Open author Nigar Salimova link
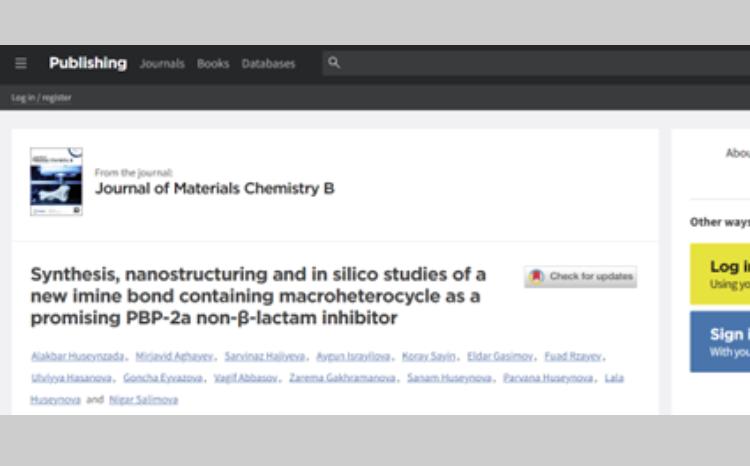The height and width of the screenshot is (466, 750). [x=143, y=399]
